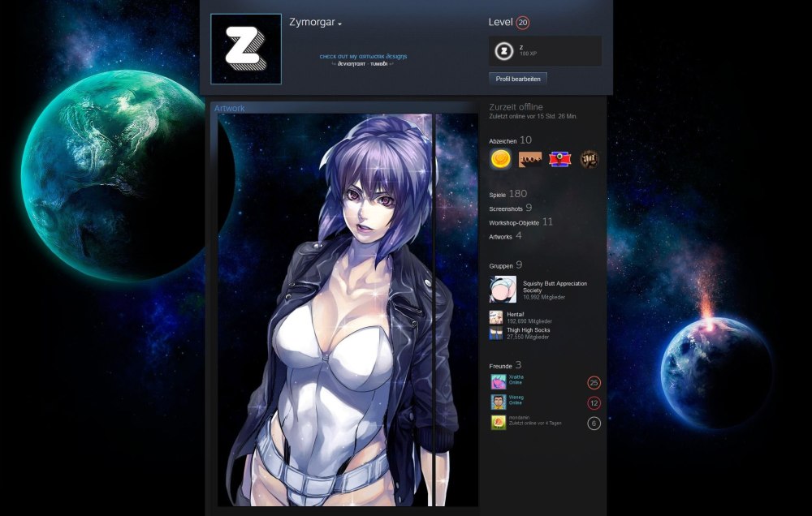Open the tumblr link in profile summary
Screen dimensions: 812x516
(378, 64)
